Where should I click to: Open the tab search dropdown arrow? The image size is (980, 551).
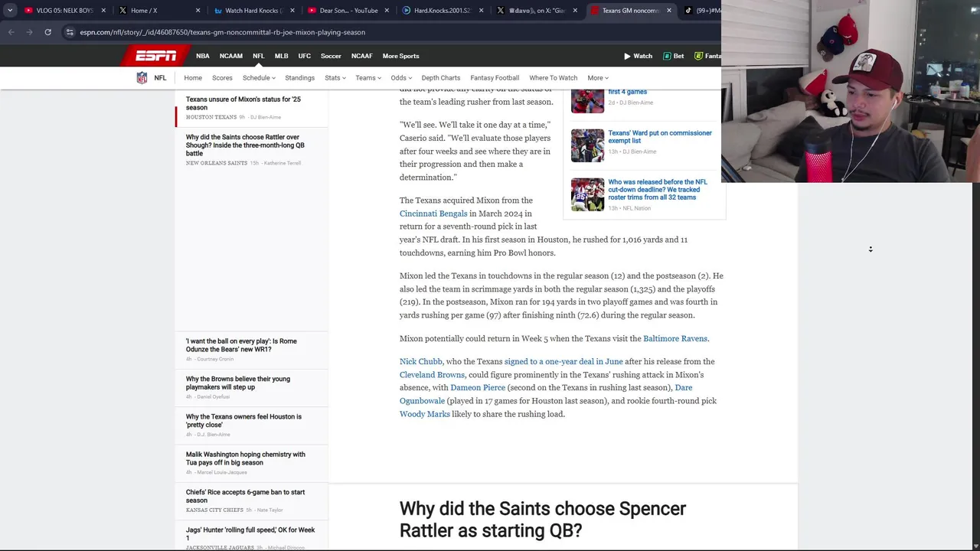(x=10, y=11)
